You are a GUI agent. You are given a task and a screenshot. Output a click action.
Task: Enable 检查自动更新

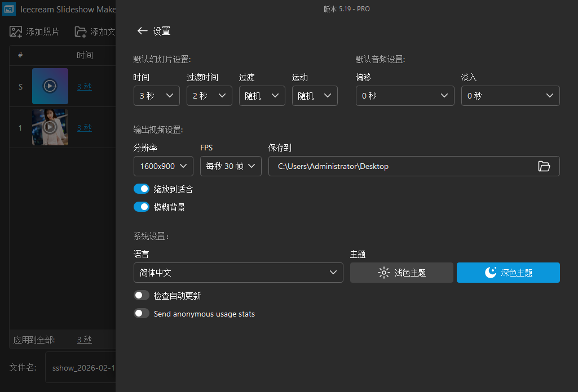point(142,295)
